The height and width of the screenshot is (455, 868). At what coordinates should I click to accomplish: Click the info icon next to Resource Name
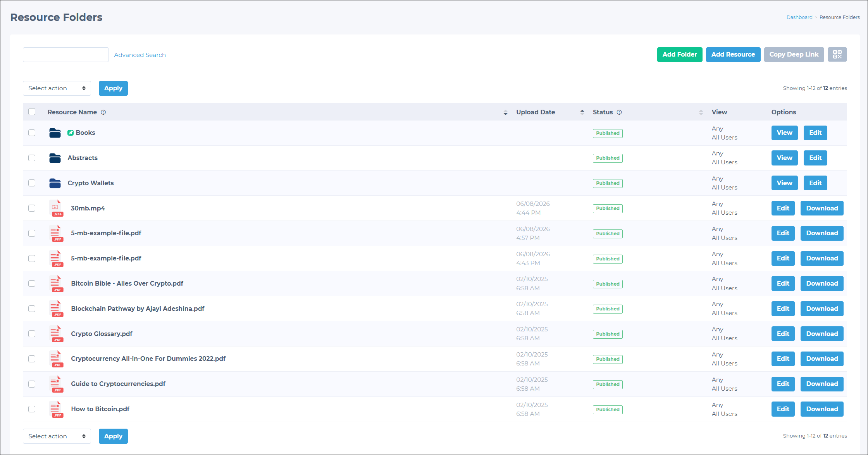(x=103, y=112)
